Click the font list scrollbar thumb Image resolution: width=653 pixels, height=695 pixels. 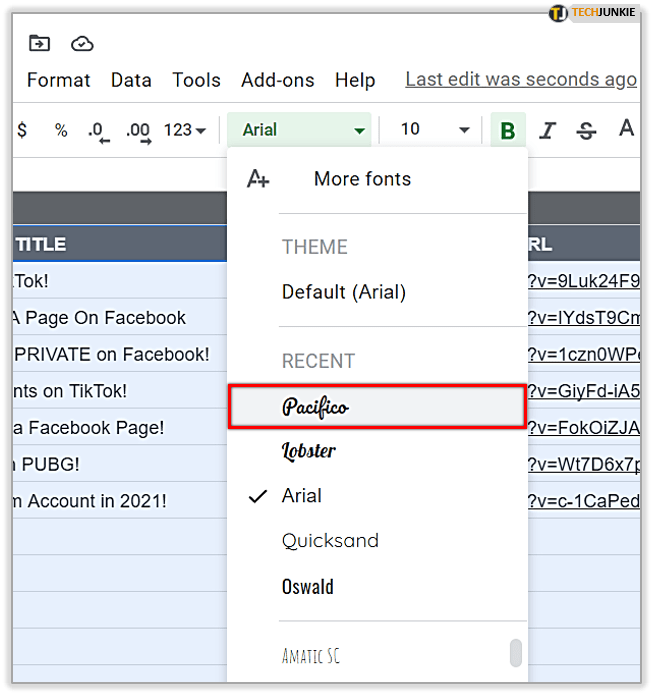[x=515, y=653]
